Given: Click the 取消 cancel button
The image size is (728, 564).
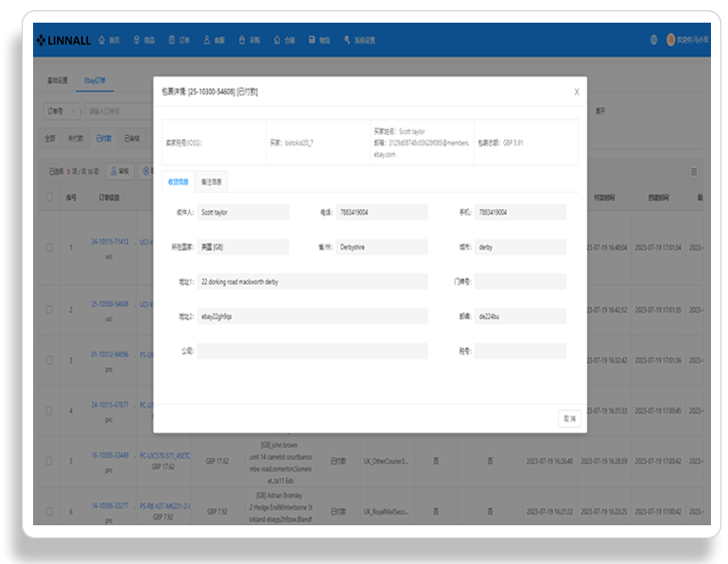Looking at the screenshot, I should [569, 419].
